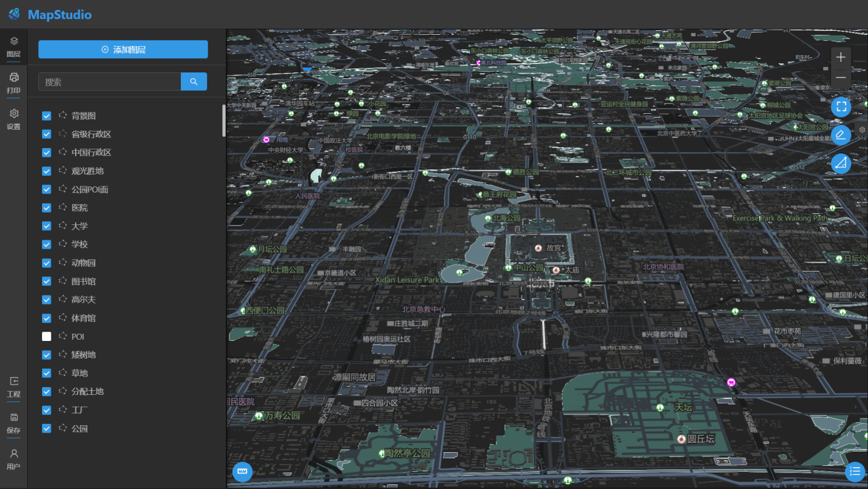Viewport: 868px width, 489px height.
Task: Check the unchecked POI layer checkbox
Action: pos(47,336)
